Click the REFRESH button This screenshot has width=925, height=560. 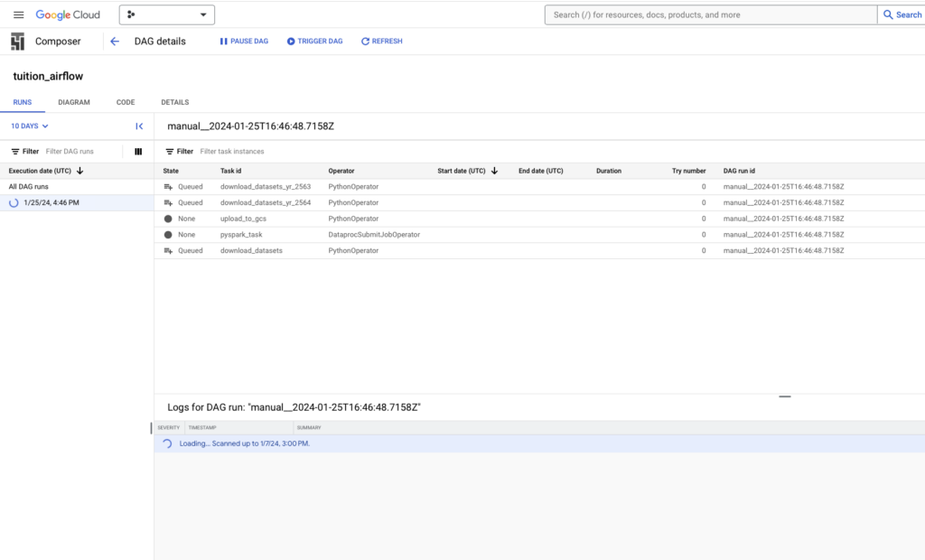(x=381, y=42)
